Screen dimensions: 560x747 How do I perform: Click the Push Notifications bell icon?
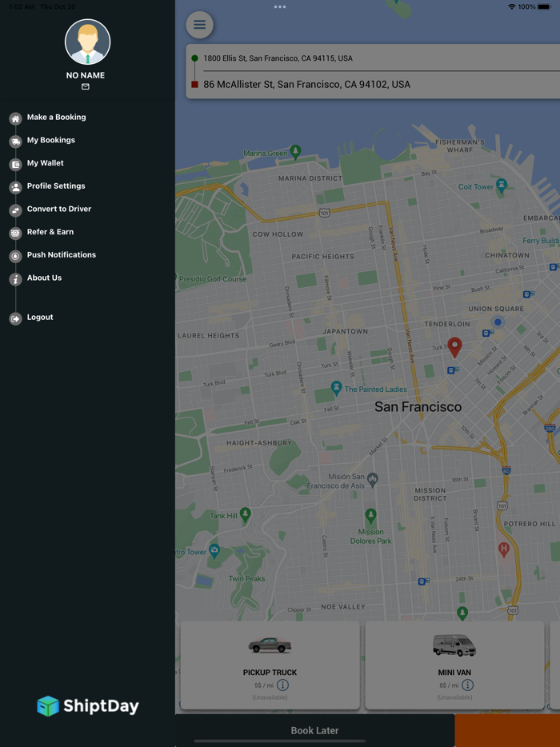click(15, 256)
